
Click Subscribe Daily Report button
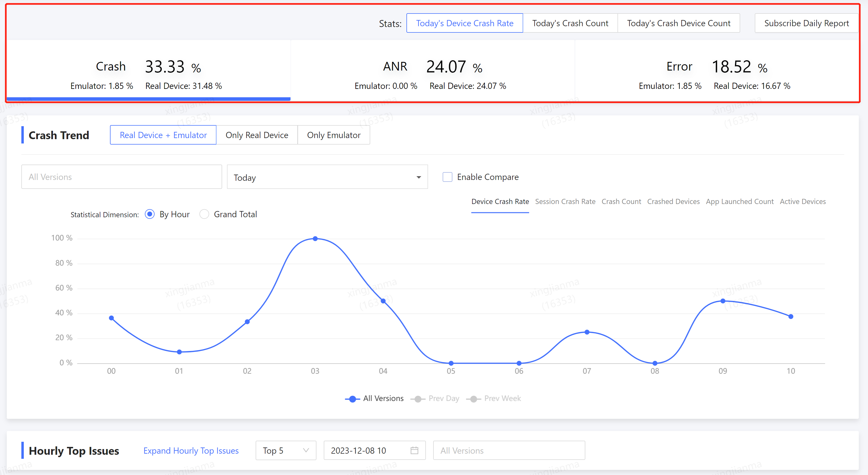[806, 23]
